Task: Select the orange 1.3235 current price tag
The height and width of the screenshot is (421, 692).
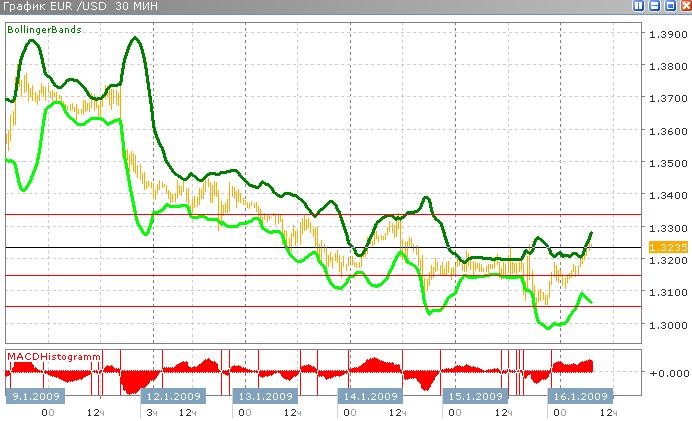Action: [664, 246]
